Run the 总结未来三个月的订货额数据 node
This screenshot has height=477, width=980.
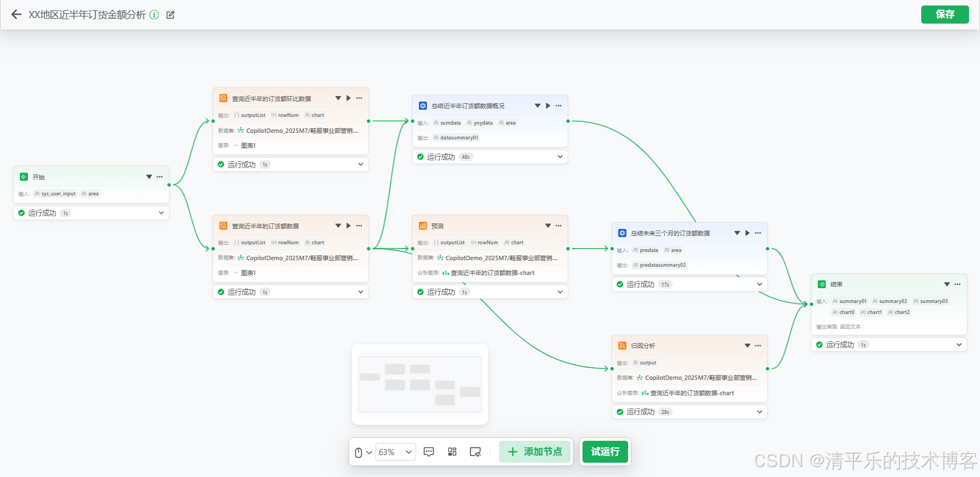point(747,233)
